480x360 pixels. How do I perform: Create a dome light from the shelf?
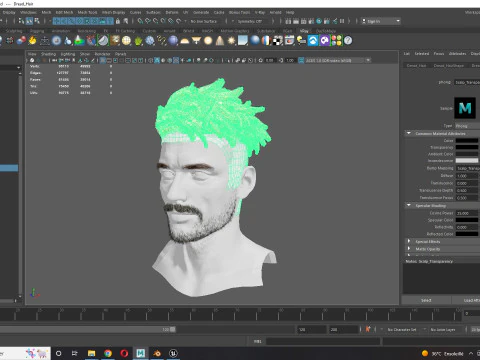point(185,41)
